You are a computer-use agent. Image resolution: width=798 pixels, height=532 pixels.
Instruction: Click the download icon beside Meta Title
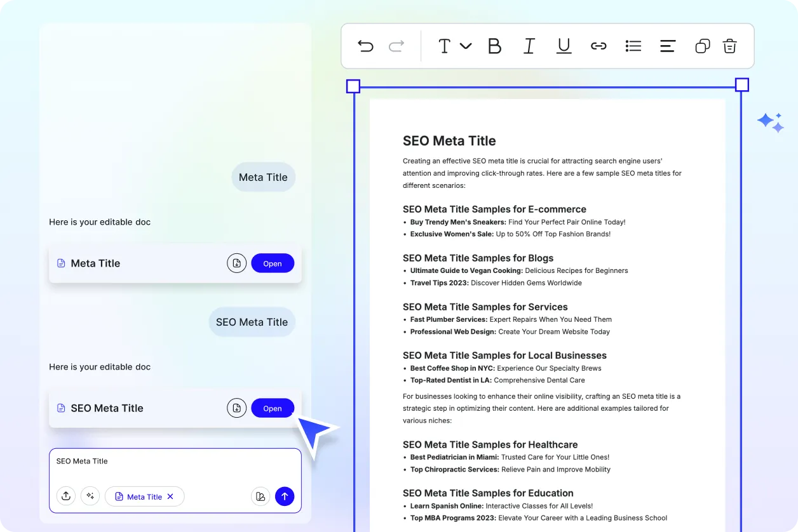point(236,263)
